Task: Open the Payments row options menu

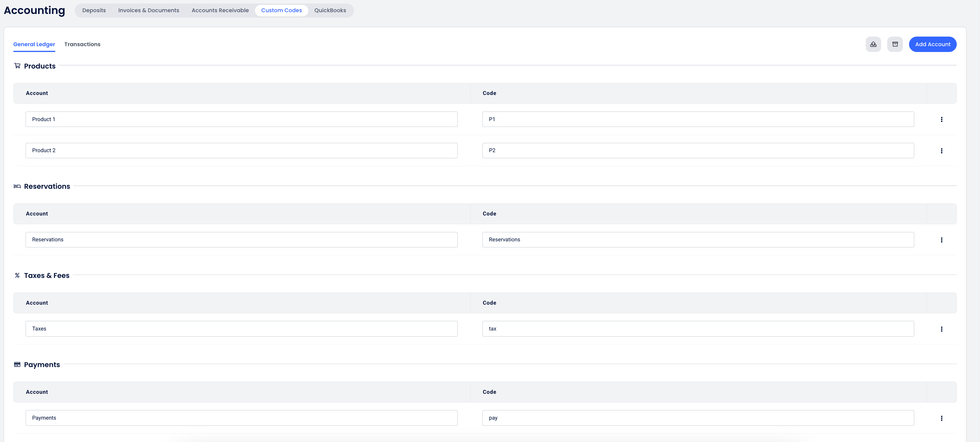Action: coord(941,418)
